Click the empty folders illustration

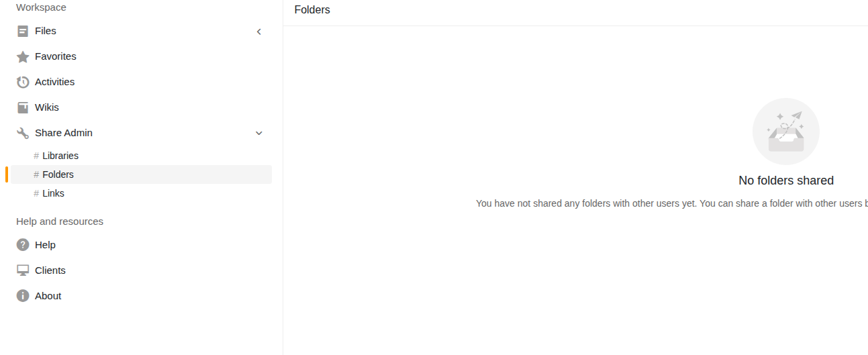click(x=785, y=132)
